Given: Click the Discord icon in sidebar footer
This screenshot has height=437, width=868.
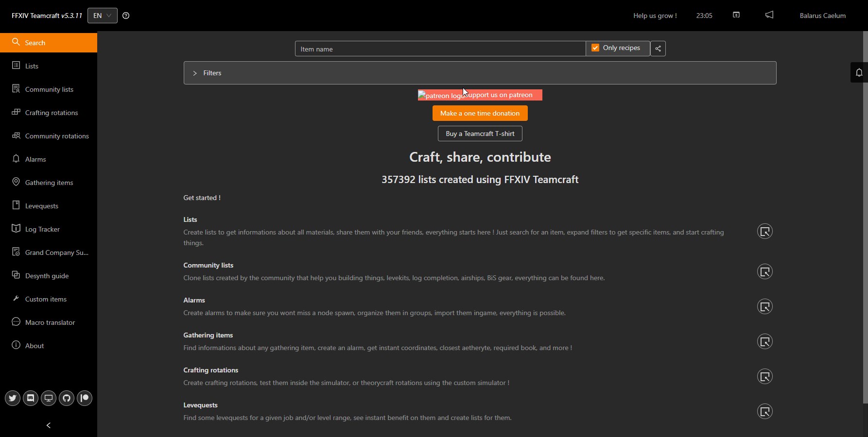Looking at the screenshot, I should [31, 398].
